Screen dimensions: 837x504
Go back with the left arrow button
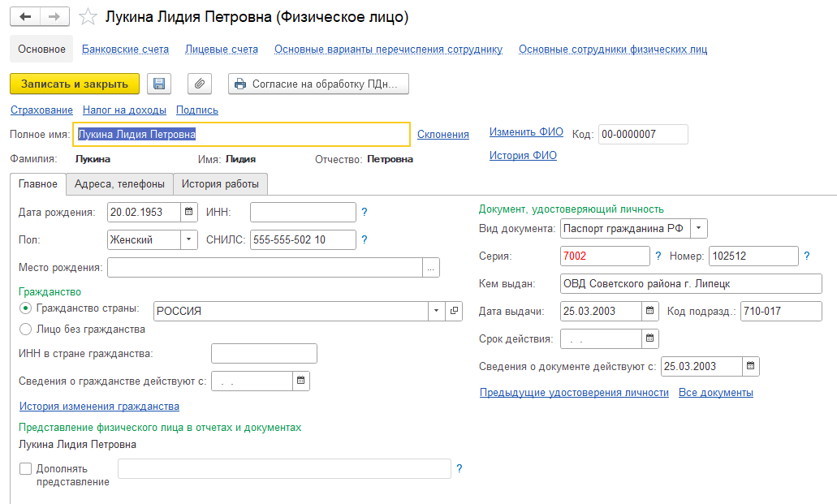tap(25, 16)
